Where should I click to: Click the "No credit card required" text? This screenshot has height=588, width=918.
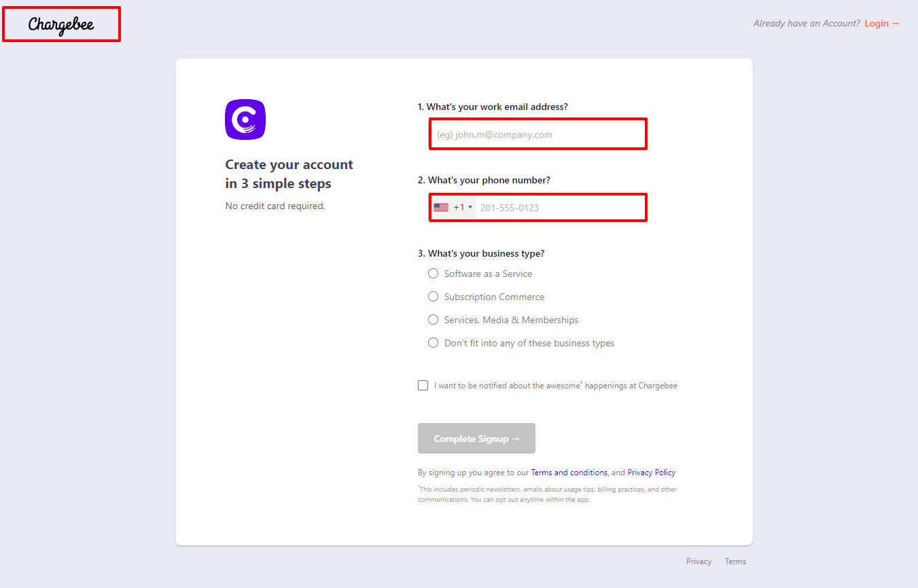275,206
